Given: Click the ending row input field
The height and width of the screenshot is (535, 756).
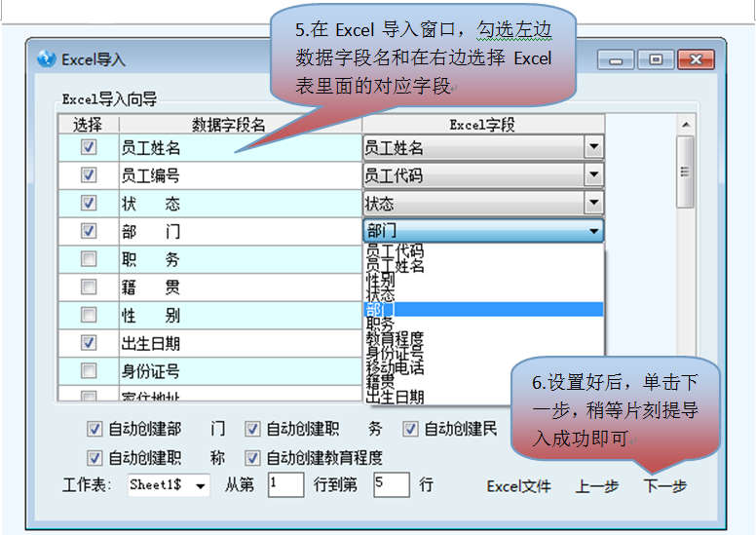Looking at the screenshot, I should coord(392,484).
